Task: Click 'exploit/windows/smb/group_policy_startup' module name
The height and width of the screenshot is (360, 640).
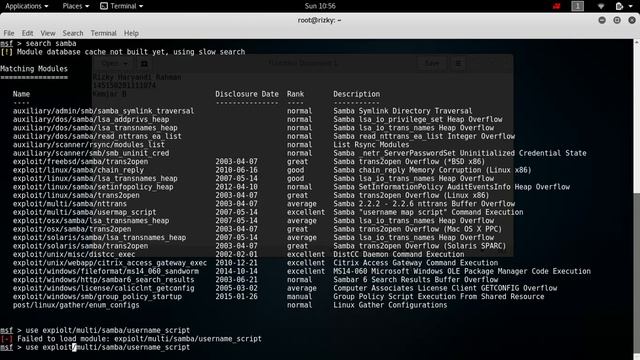Action: click(97, 296)
